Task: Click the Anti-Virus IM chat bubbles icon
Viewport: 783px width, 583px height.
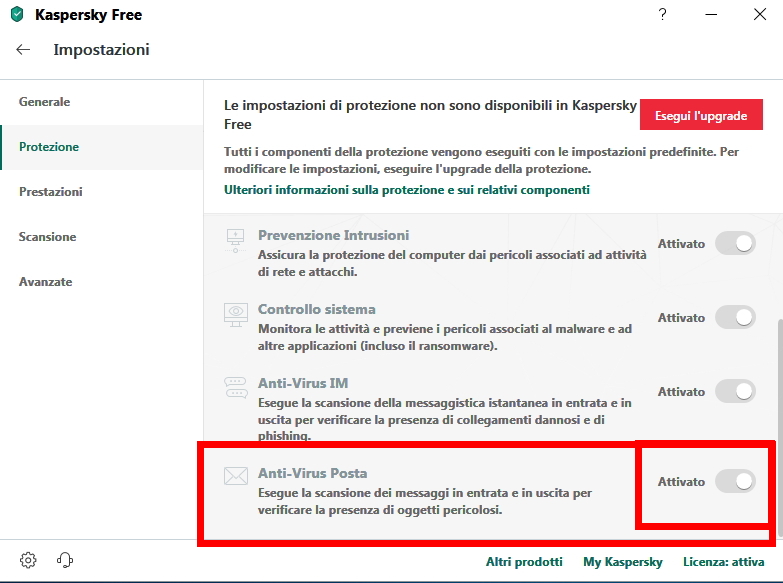Action: [x=236, y=388]
